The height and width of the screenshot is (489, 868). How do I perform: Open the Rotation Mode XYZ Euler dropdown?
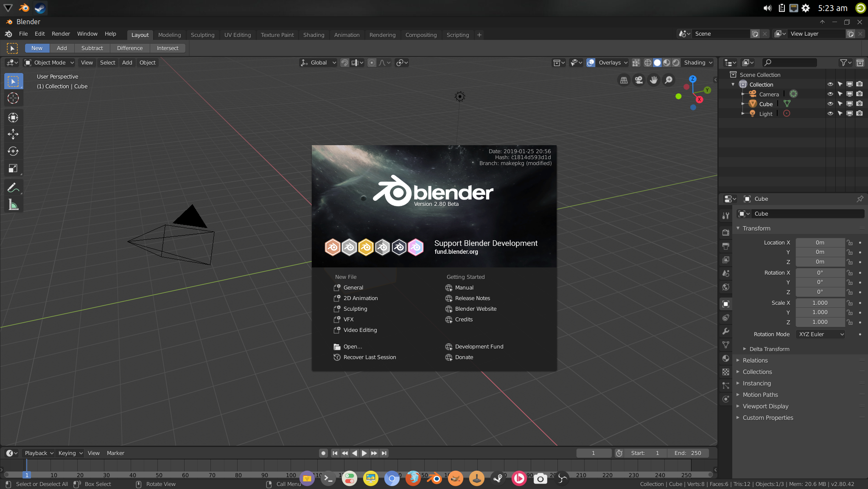pos(820,334)
